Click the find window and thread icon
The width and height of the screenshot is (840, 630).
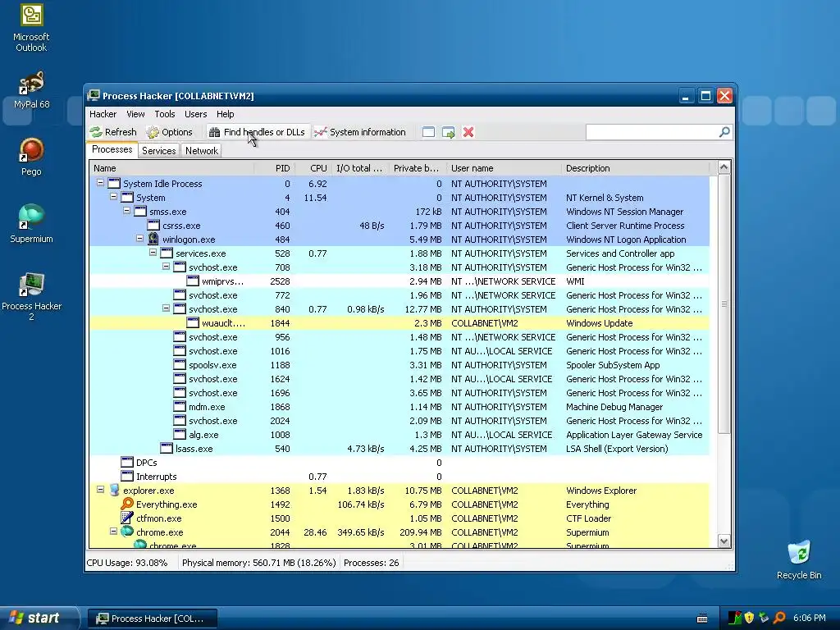click(449, 132)
